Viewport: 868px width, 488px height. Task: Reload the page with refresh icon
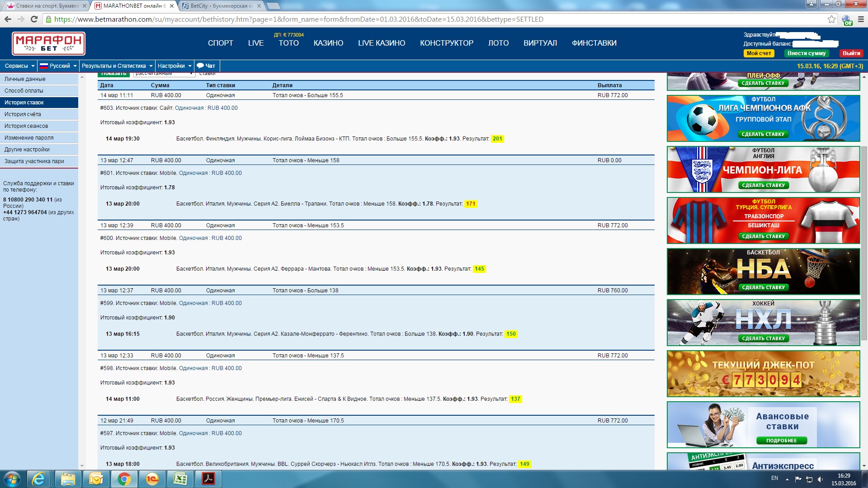[x=34, y=19]
